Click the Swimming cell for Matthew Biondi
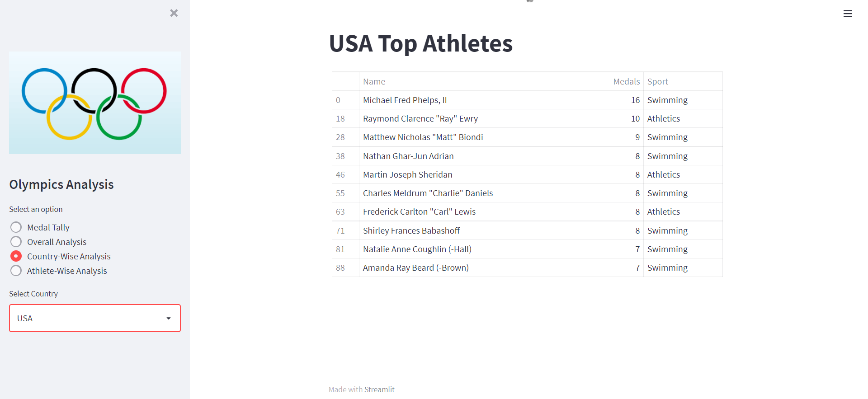 point(667,137)
